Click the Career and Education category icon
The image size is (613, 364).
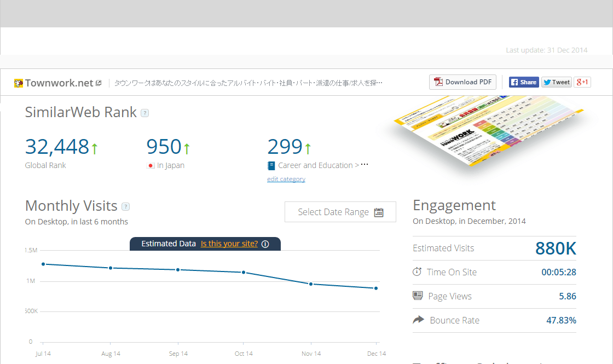click(x=271, y=166)
